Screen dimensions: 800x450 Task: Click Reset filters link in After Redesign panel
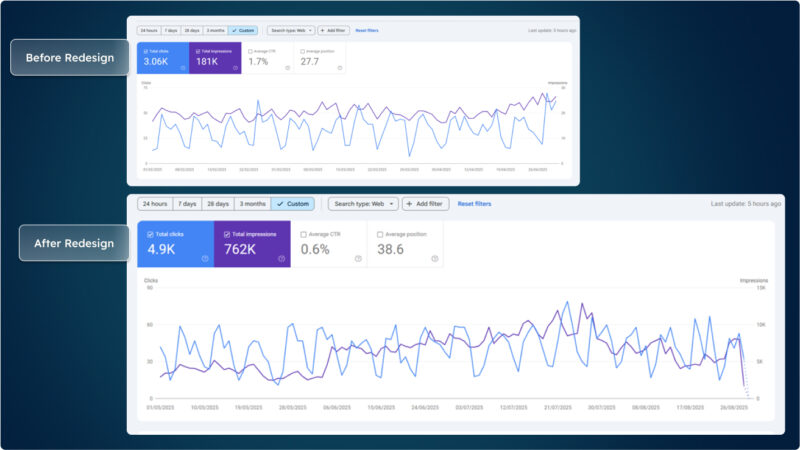(x=474, y=203)
